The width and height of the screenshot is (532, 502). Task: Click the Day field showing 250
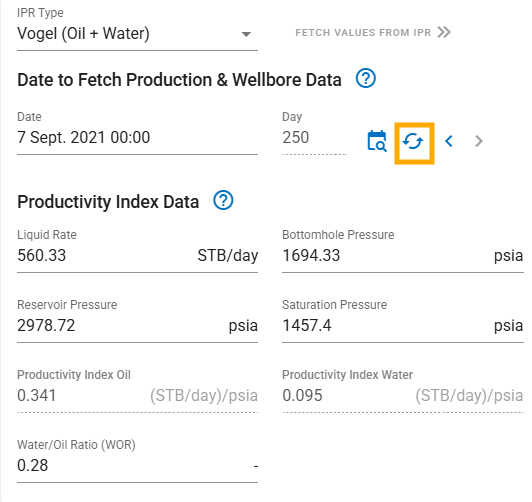[315, 137]
